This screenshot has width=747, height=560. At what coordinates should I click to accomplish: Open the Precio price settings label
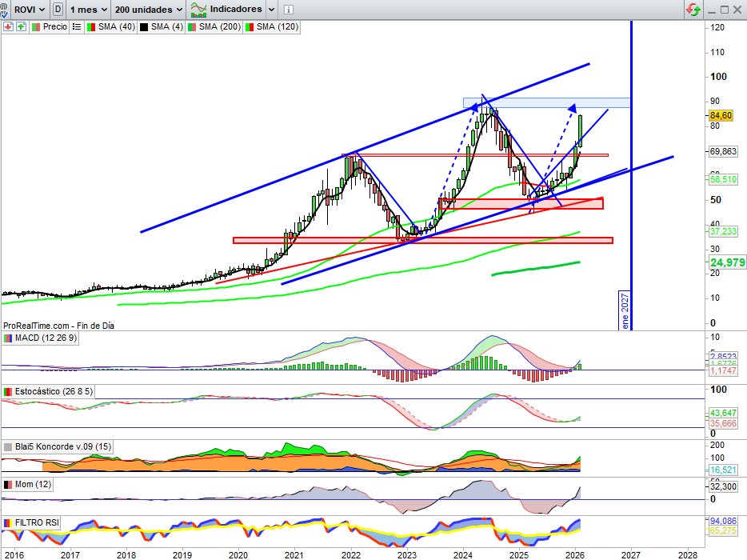pos(50,26)
